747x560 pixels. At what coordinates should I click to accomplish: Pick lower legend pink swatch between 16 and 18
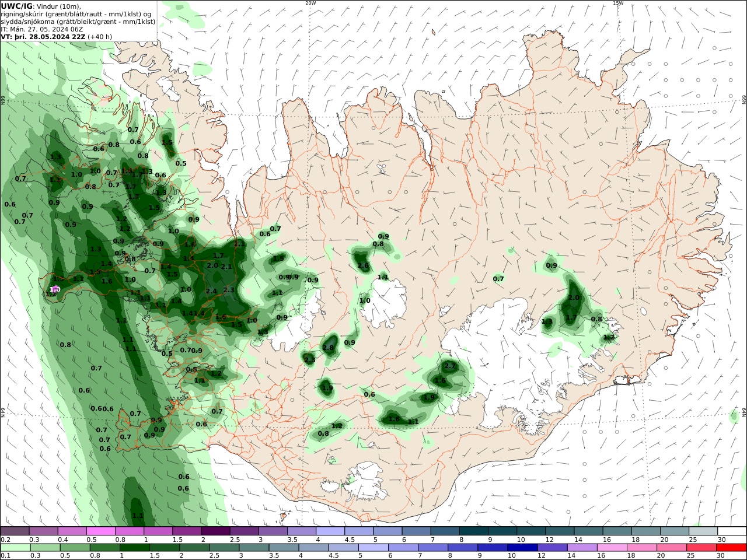[x=612, y=547]
